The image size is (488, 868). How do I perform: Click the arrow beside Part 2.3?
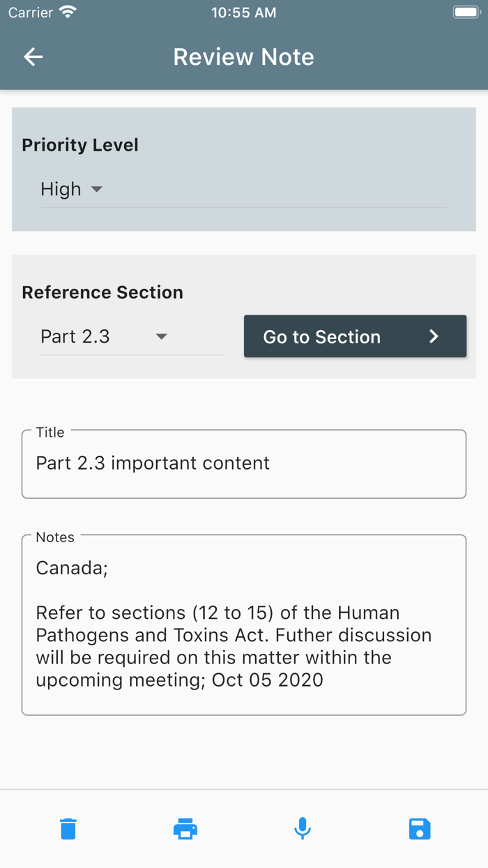pyautogui.click(x=161, y=336)
